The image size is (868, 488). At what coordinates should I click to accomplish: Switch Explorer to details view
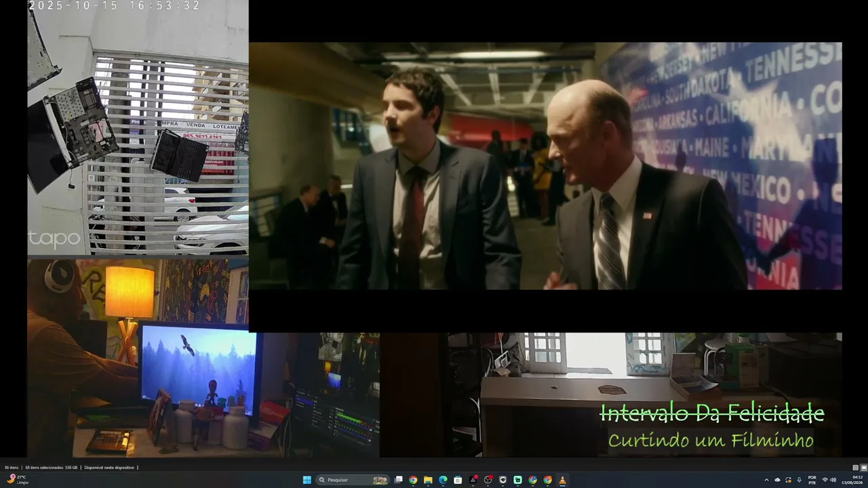tap(856, 468)
